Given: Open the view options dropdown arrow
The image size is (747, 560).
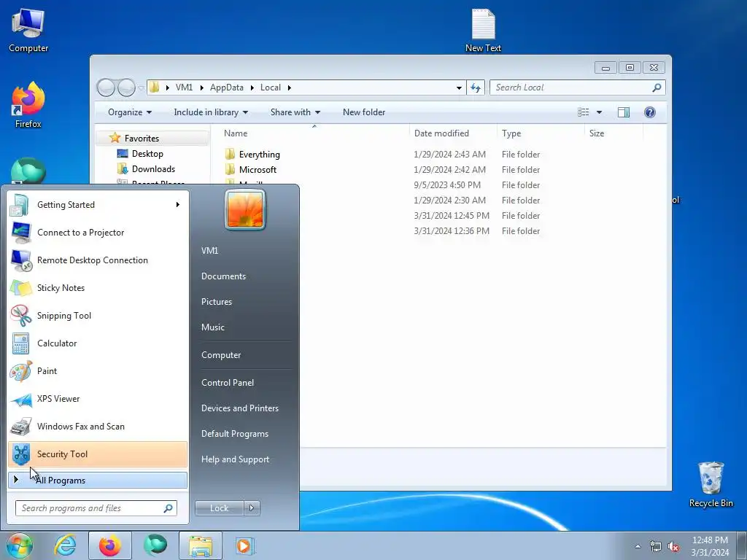Looking at the screenshot, I should 600,112.
